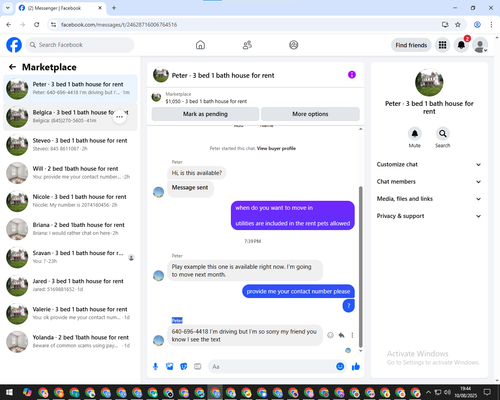
Task: Expand Chat members section
Action: 429,182
